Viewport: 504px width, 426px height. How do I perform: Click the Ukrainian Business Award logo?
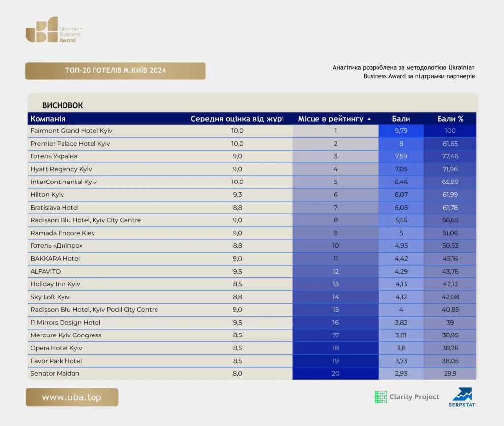click(54, 30)
